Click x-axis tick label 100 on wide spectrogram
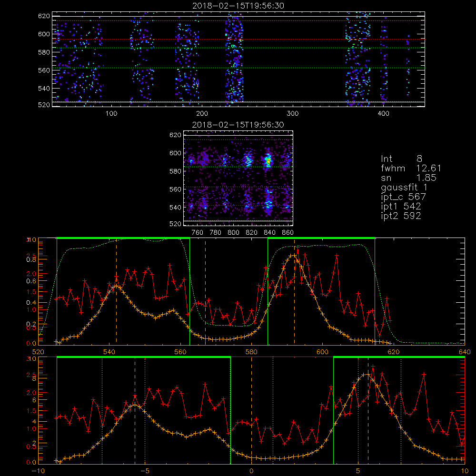This screenshot has width=476, height=476. (111, 114)
